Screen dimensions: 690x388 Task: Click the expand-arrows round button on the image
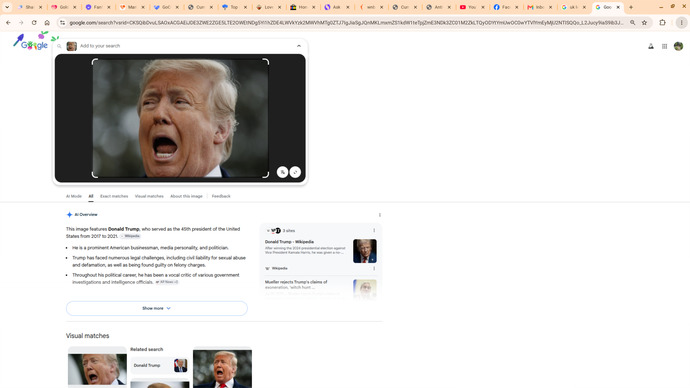(295, 172)
